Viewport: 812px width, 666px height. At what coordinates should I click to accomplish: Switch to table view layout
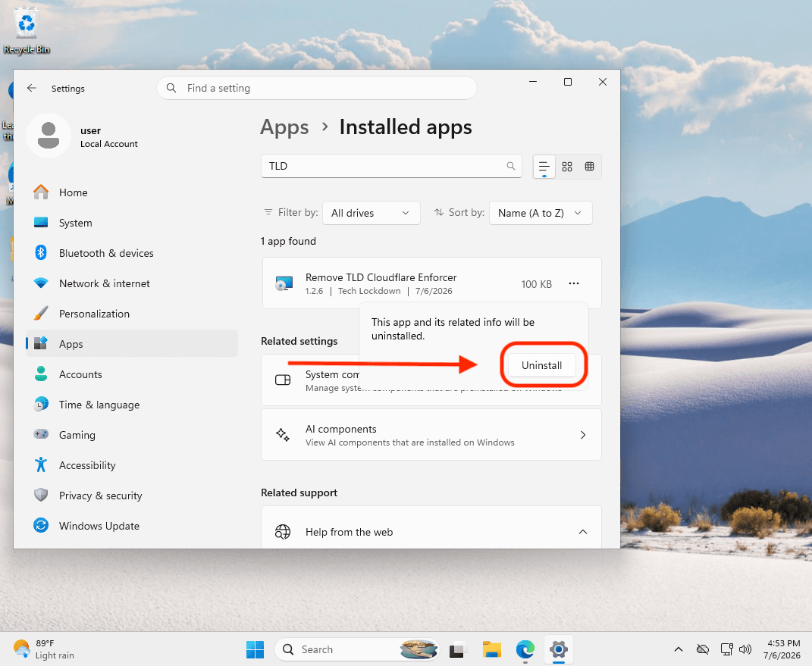(x=589, y=167)
